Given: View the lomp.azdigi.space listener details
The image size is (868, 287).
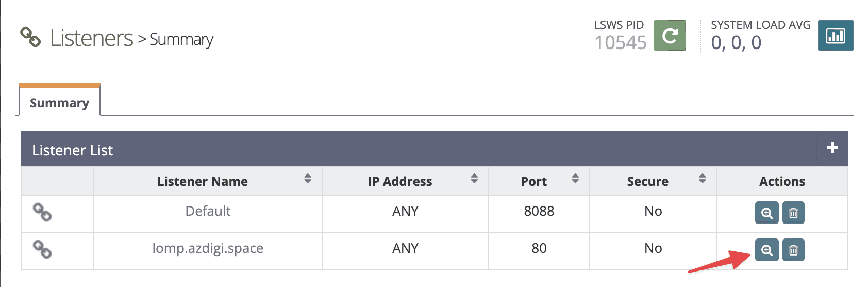Looking at the screenshot, I should [766, 250].
